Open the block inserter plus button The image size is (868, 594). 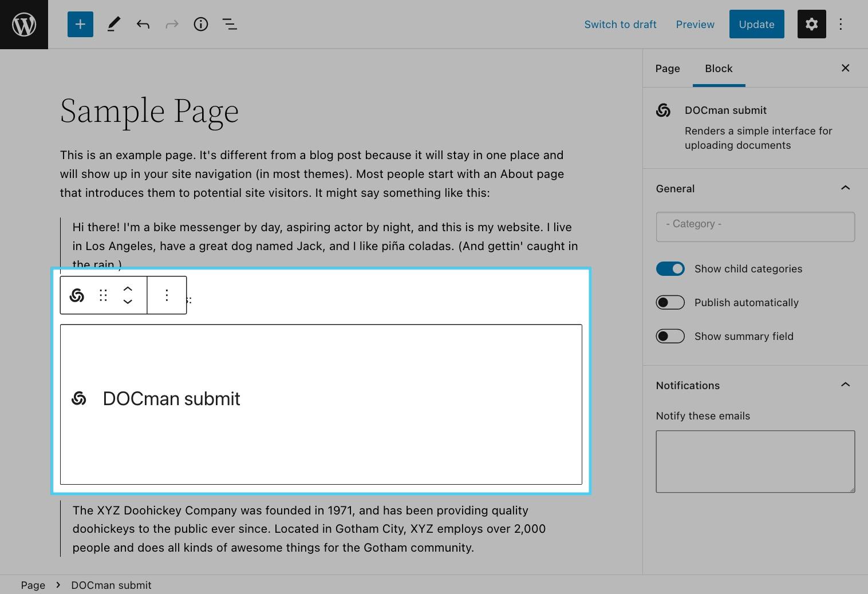(x=80, y=24)
